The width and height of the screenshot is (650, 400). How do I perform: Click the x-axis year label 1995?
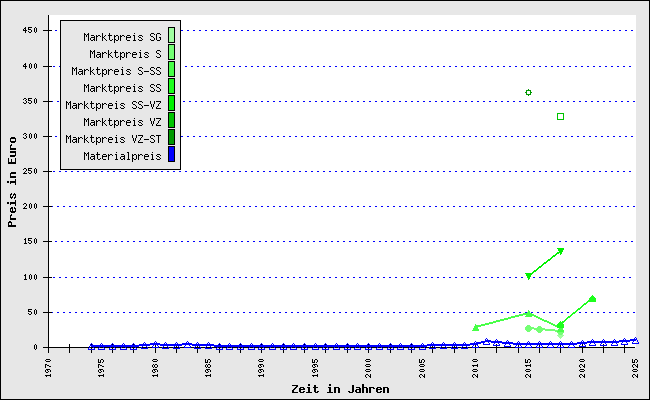(x=315, y=368)
